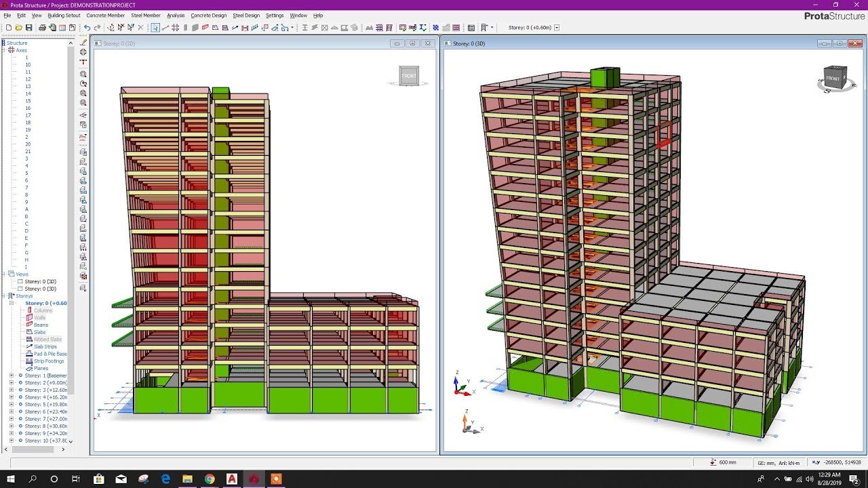Select the Columns tool under Storey 0
This screenshot has width=868, height=488.
pos(43,310)
